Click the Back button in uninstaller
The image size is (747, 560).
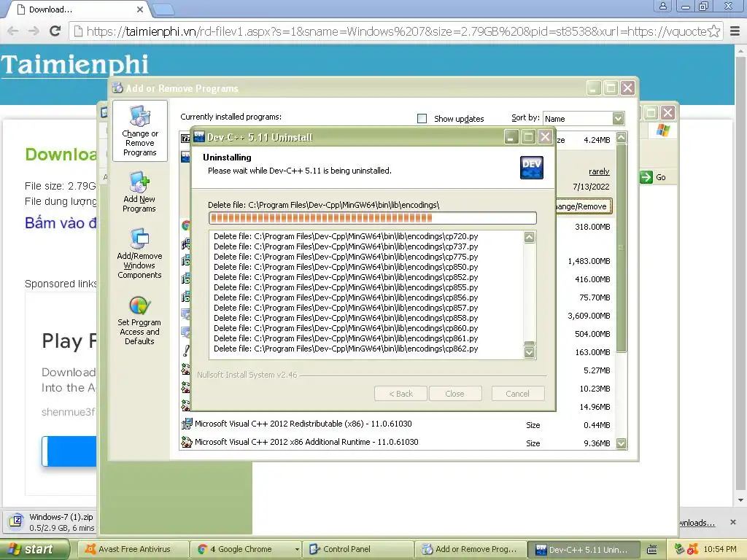(400, 394)
